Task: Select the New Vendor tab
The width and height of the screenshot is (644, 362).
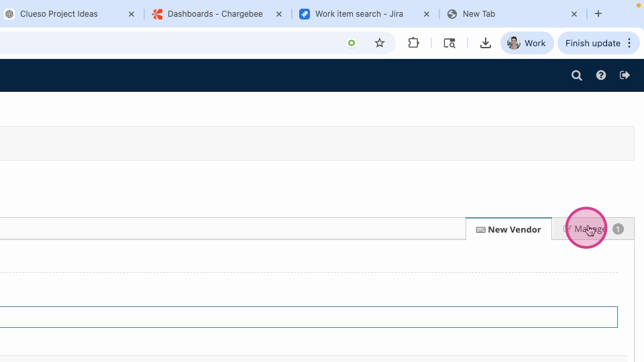Action: tap(509, 229)
